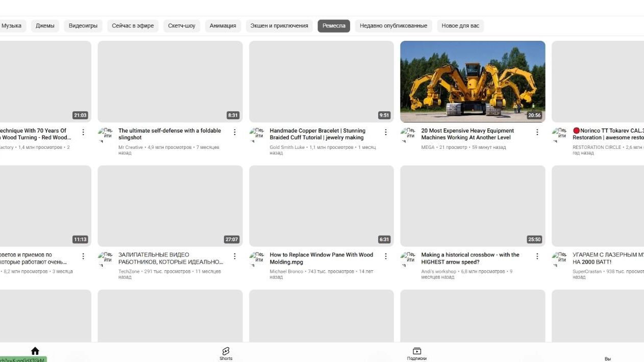Open options menu for ЗАЛИПАТЕЛЬНЫЕ ВИДЕО РАБОТНИКОВ
This screenshot has width=644, height=362.
235,256
